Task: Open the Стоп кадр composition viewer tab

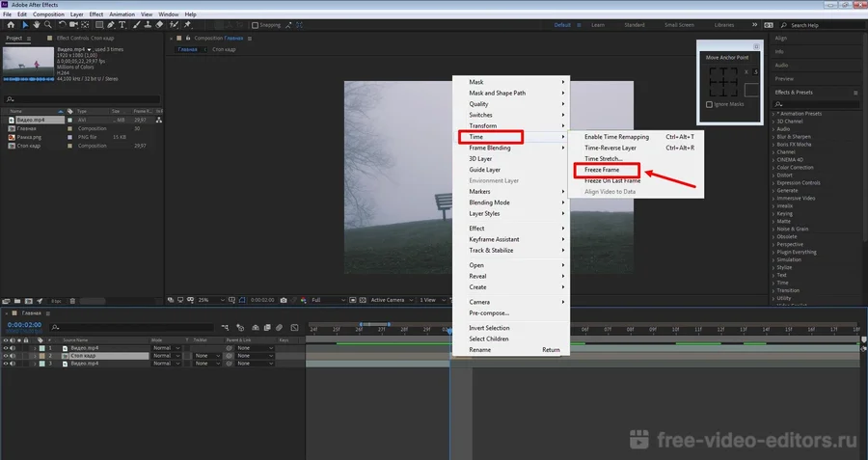Action: click(224, 50)
